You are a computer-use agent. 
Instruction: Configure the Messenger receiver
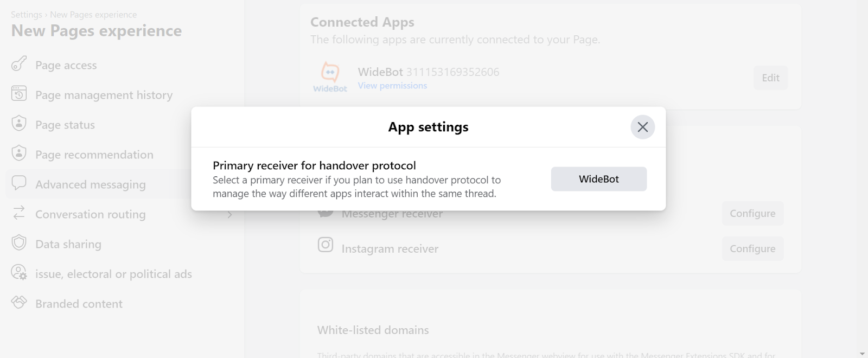click(752, 213)
